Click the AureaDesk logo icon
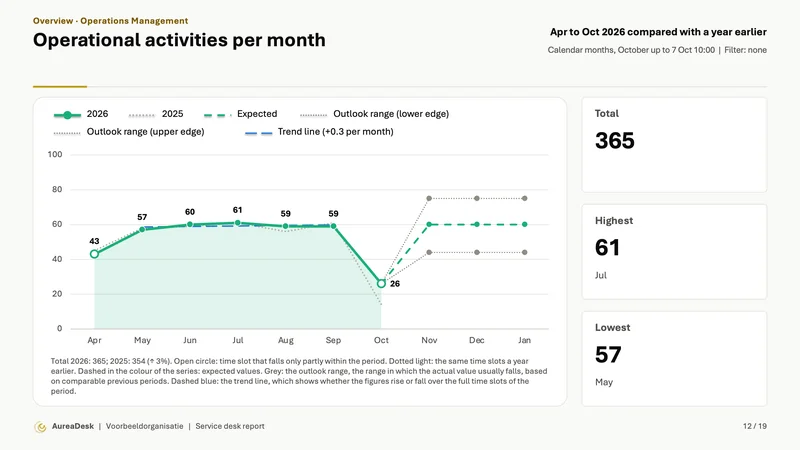Screen dimensions: 800x450 point(40,427)
